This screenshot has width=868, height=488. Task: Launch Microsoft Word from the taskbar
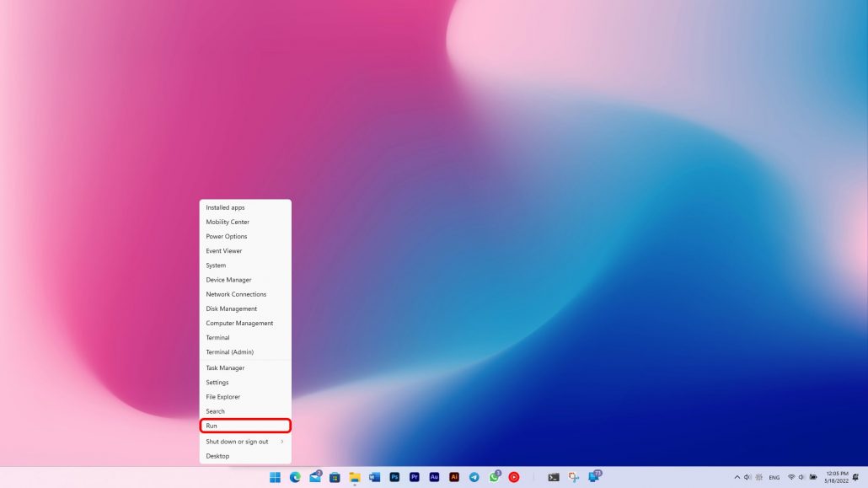click(x=374, y=477)
